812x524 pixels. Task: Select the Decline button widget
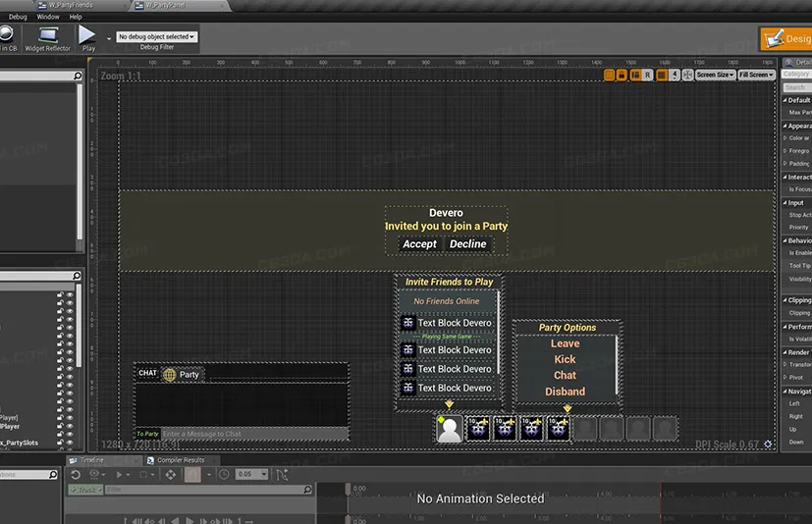point(467,244)
